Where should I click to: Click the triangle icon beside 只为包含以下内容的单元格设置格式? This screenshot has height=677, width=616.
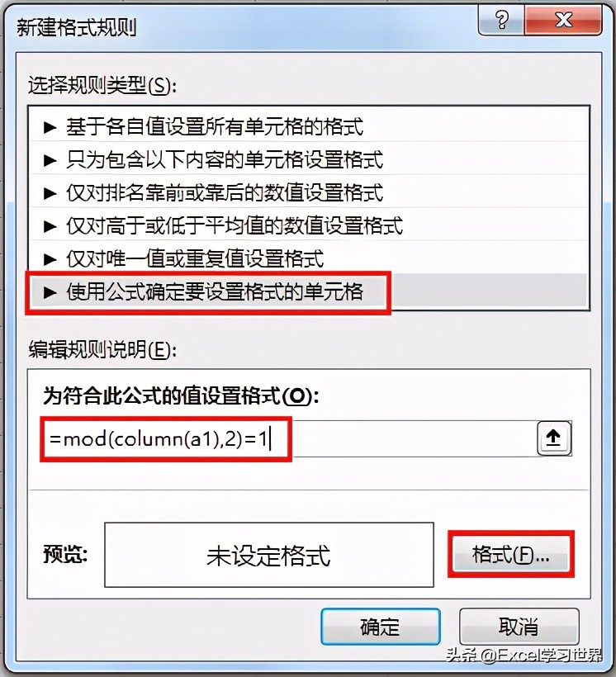[x=50, y=160]
